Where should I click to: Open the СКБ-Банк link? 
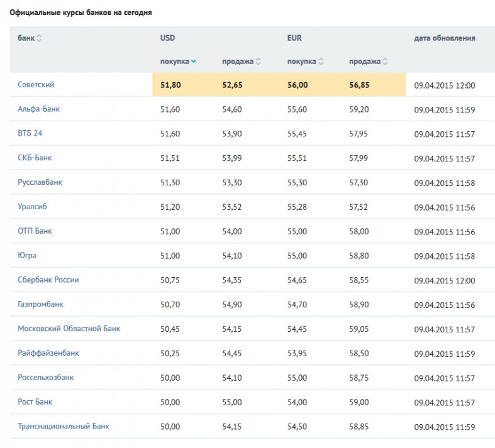(35, 158)
